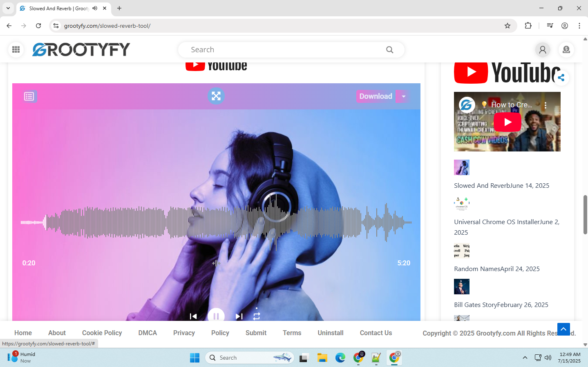
Task: Click the Grootyfy search input field
Action: [x=286, y=50]
